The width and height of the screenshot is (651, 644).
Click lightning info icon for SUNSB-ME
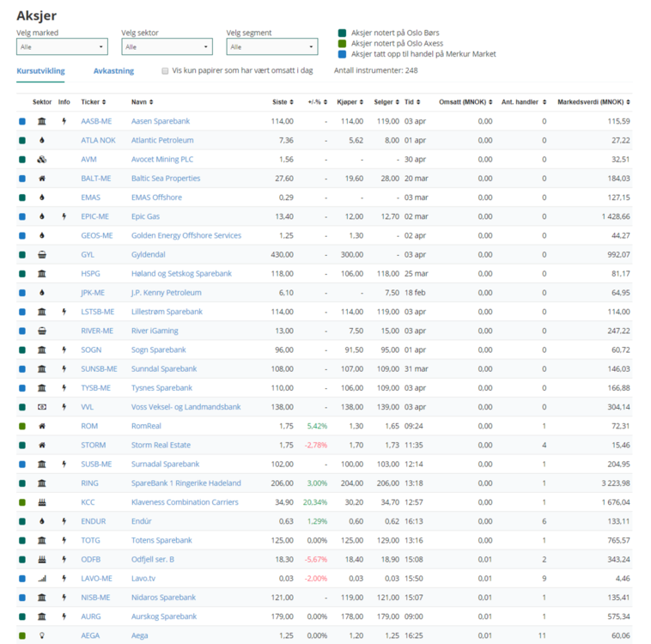(64, 369)
